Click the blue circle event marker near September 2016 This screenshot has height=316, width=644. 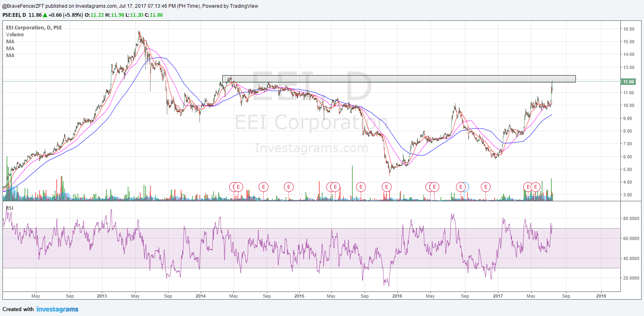[x=467, y=187]
